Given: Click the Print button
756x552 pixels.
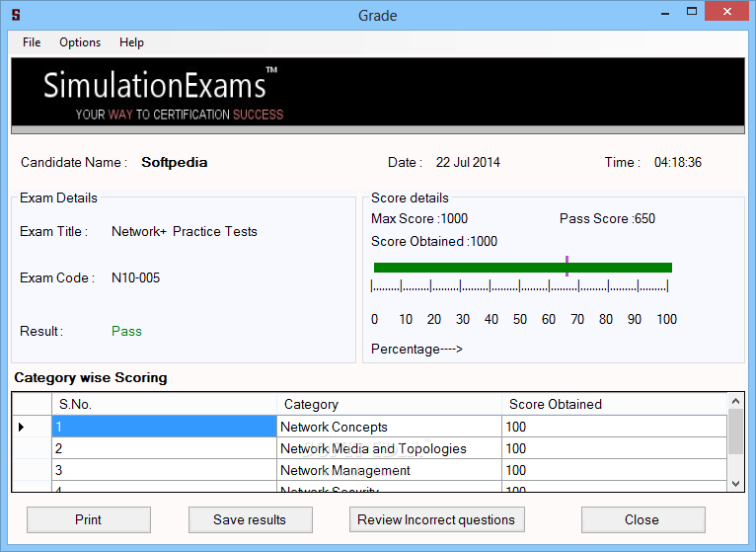Looking at the screenshot, I should click(89, 519).
